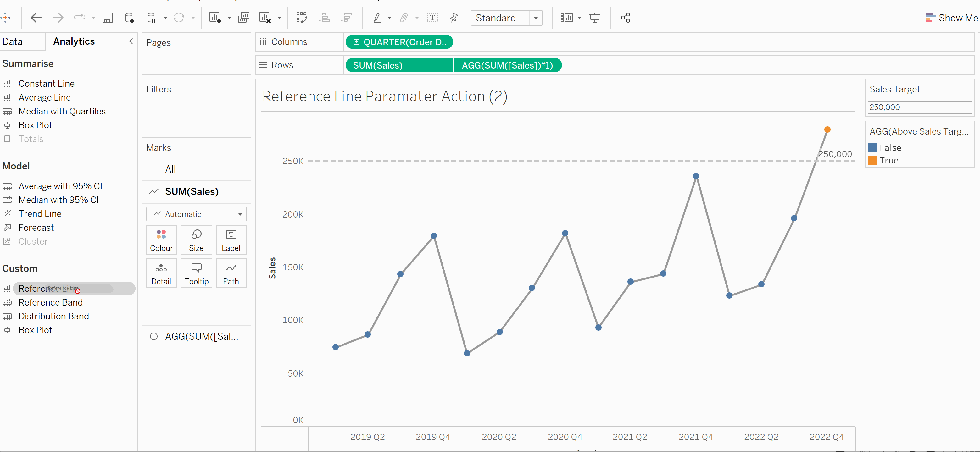Click the new data source icon
The height and width of the screenshot is (452, 980).
[x=129, y=18]
